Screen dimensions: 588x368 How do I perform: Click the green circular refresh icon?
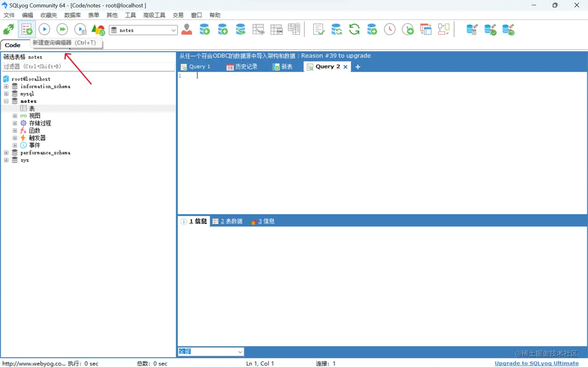click(354, 30)
